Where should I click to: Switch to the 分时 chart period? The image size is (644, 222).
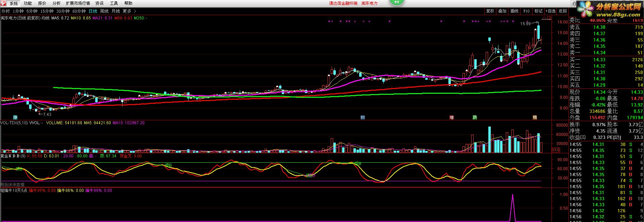point(6,11)
